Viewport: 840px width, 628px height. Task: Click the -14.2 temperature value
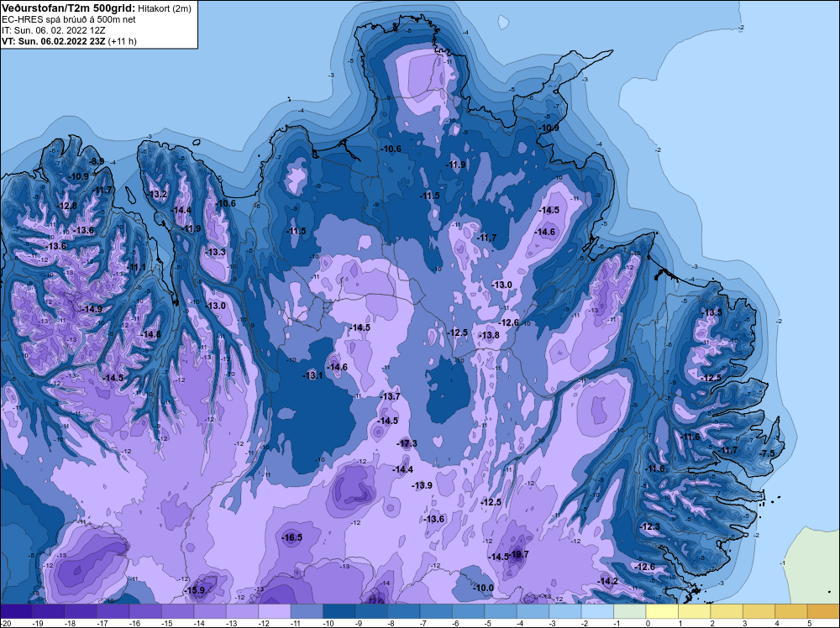607,581
